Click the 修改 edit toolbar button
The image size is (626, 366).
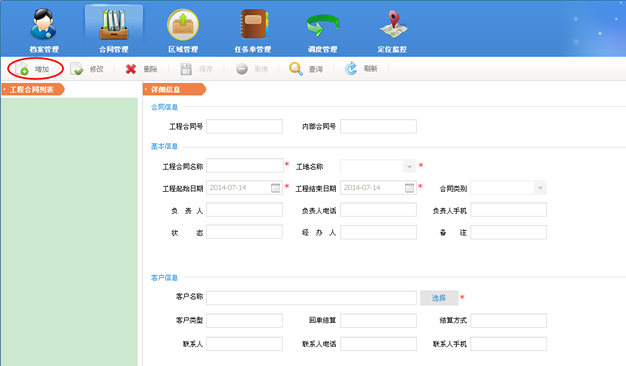(87, 69)
